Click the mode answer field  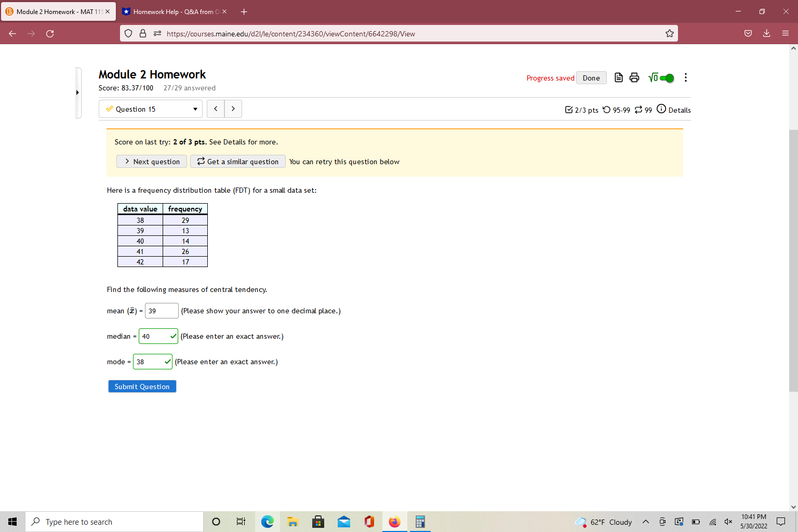click(153, 362)
